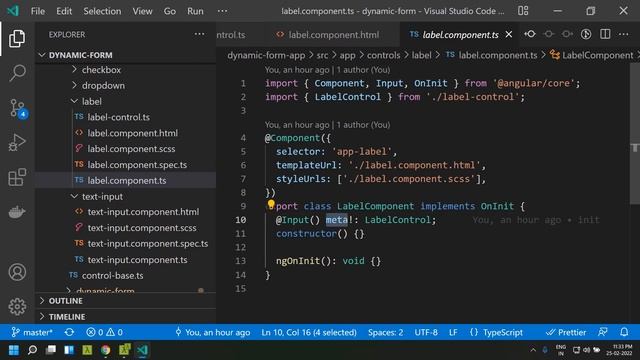Open Explorer Views and More Actions ellipsis
Viewport: 640px width, 360px height.
[200, 34]
